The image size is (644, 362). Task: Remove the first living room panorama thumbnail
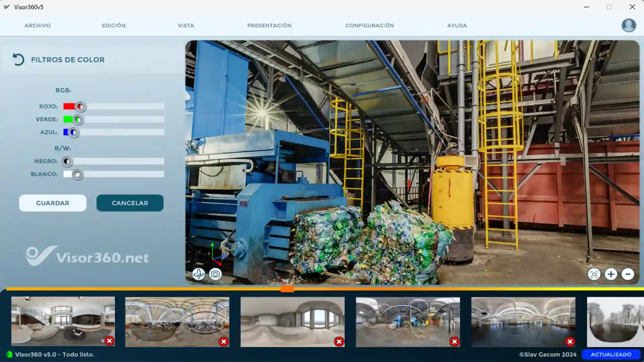109,341
